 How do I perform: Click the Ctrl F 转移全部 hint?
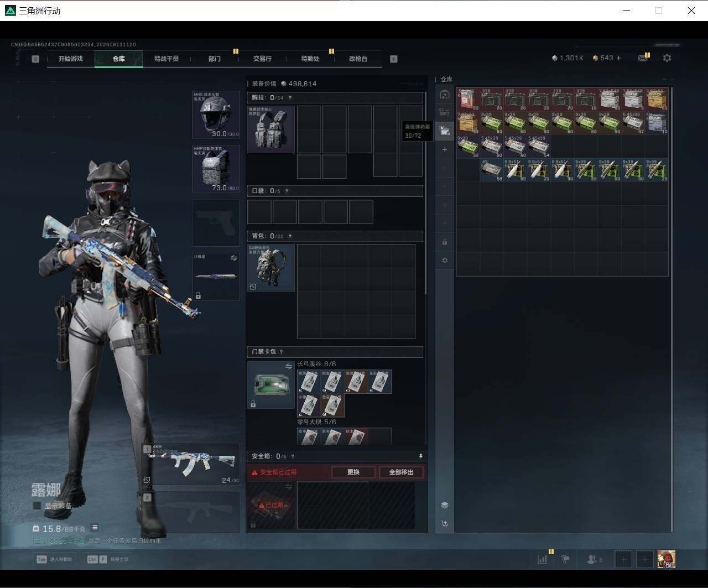tap(107, 559)
